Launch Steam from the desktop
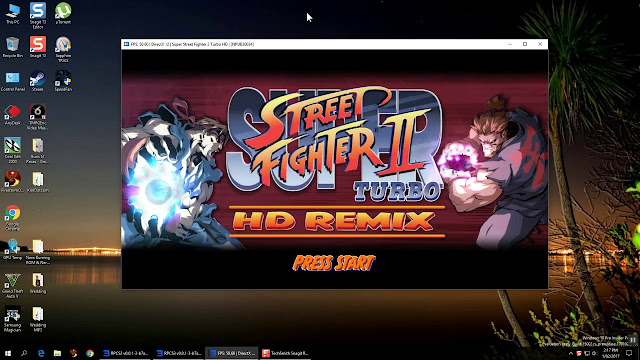Image resolution: width=640 pixels, height=360 pixels. (x=38, y=81)
